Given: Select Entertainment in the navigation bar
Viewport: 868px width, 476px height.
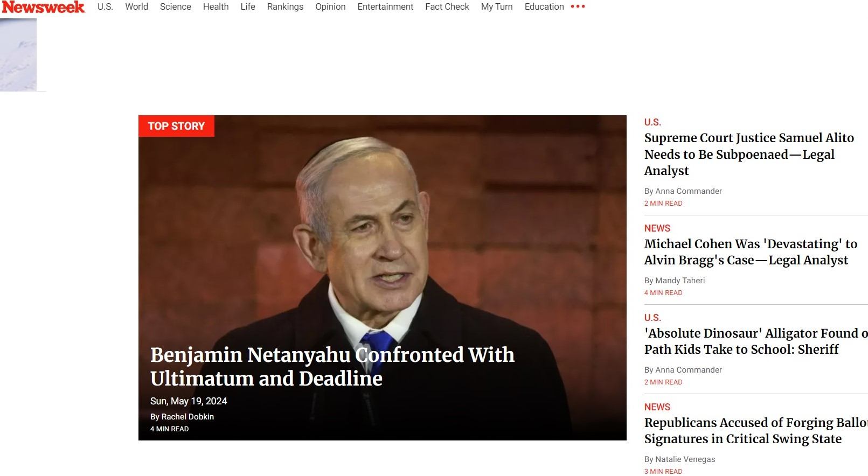Looking at the screenshot, I should point(386,6).
